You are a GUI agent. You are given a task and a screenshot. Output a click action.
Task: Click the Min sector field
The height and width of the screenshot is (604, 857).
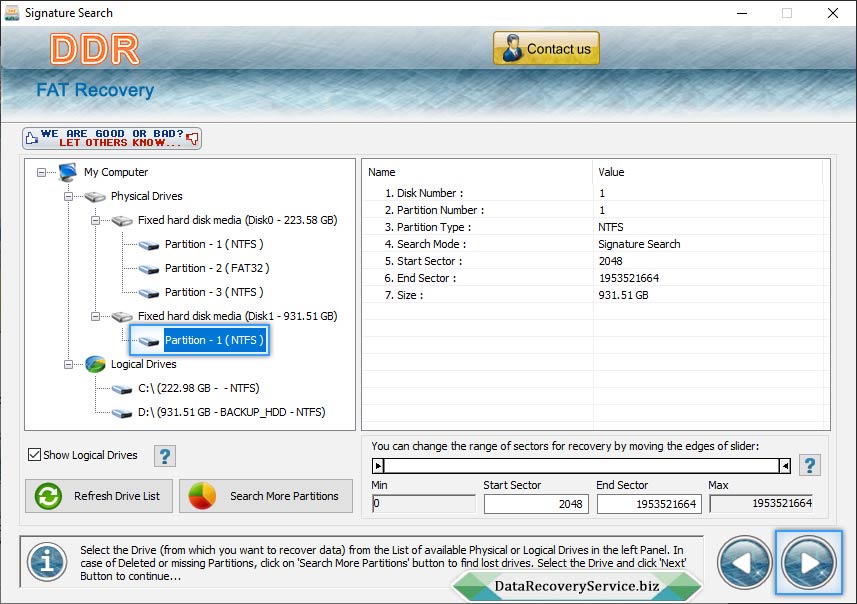[x=424, y=503]
